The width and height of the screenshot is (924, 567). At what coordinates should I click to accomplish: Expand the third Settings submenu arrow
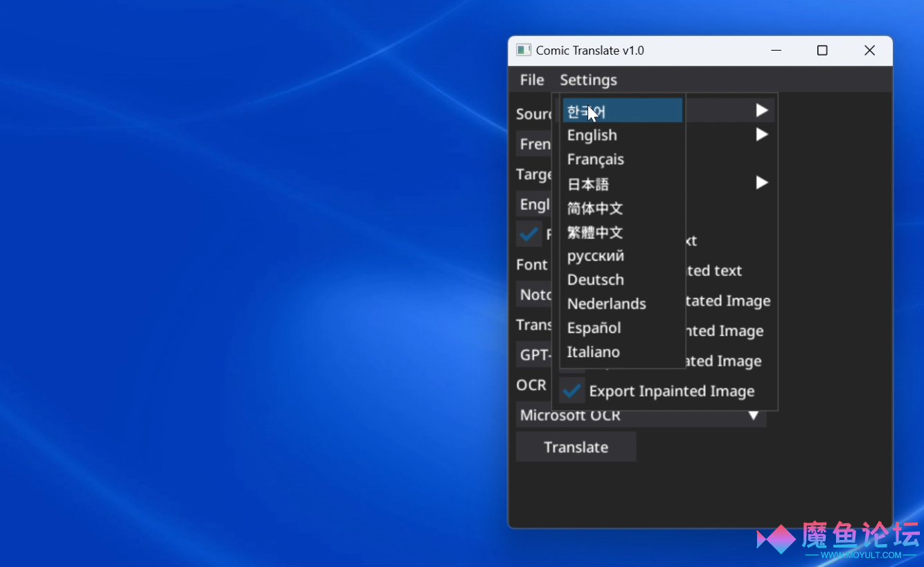click(762, 183)
